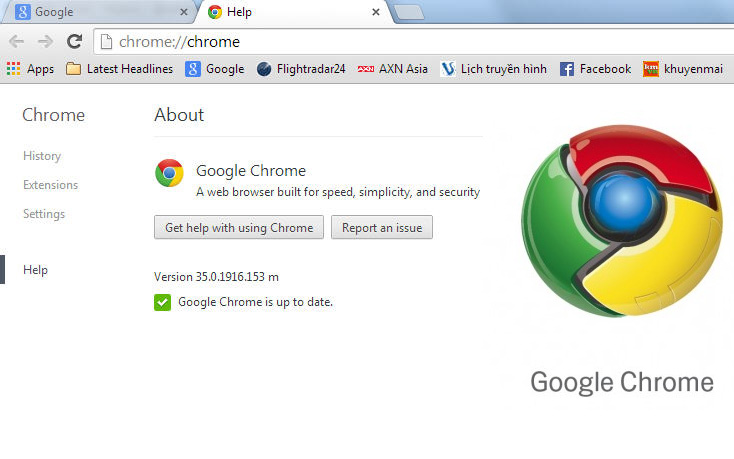734x459 pixels.
Task: Click the green up-to-date checkmark
Action: pyautogui.click(x=162, y=302)
